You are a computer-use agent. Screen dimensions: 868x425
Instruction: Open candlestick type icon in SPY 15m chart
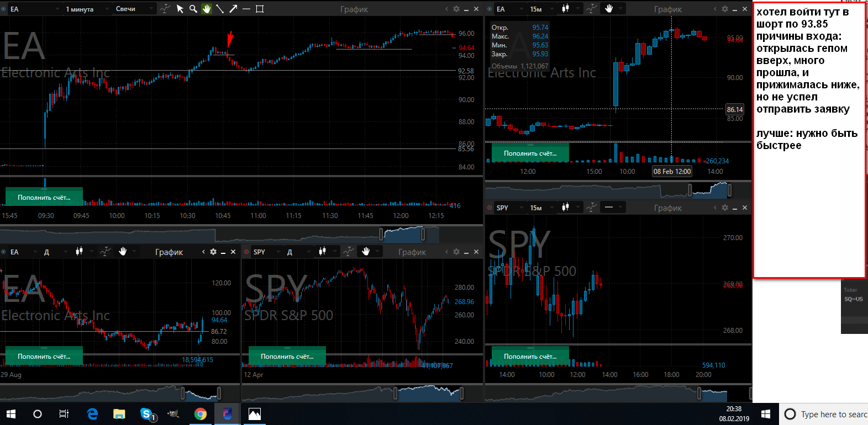[x=565, y=208]
